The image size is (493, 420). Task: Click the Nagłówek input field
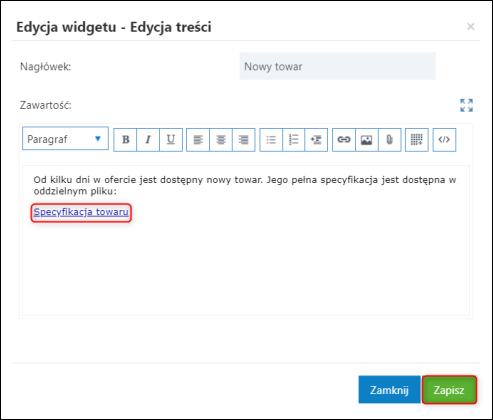[x=337, y=66]
